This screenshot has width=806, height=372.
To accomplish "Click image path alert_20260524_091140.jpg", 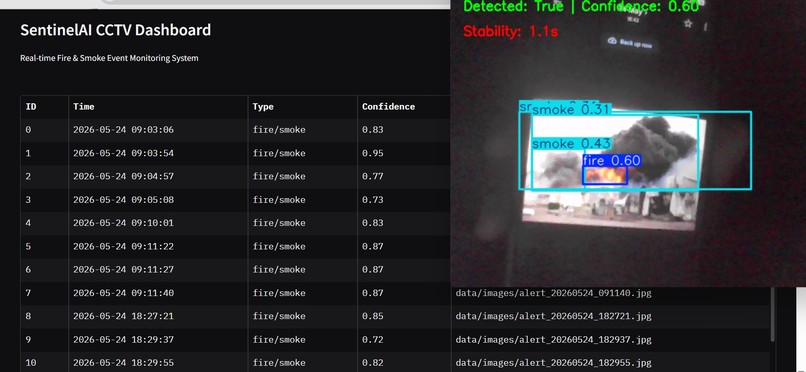I will click(x=554, y=293).
